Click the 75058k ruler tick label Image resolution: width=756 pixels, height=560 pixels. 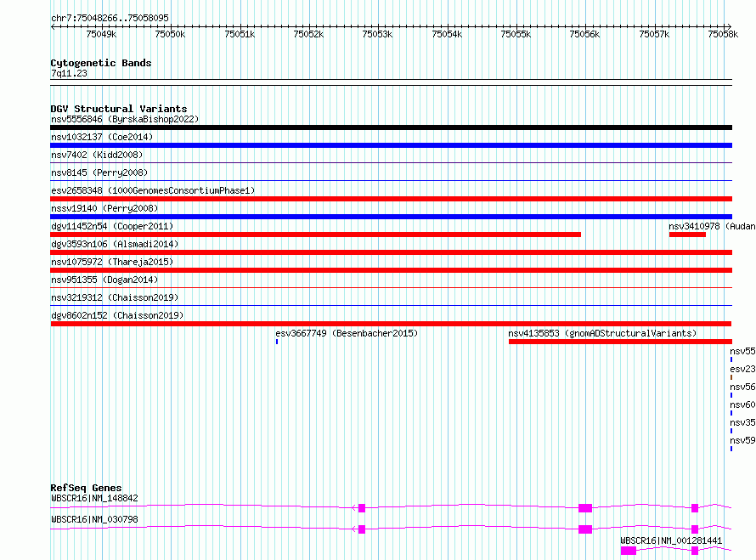[x=723, y=34]
